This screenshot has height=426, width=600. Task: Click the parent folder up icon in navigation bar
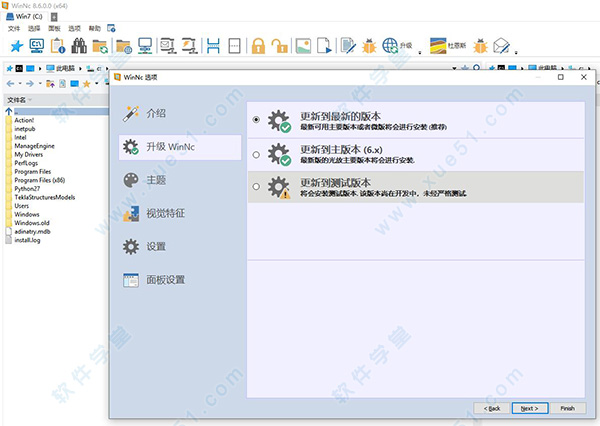click(x=50, y=83)
